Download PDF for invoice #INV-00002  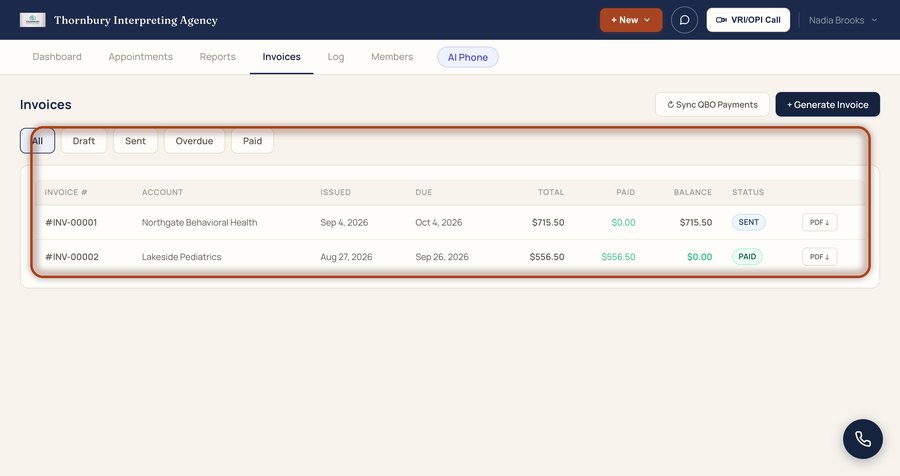click(x=819, y=257)
